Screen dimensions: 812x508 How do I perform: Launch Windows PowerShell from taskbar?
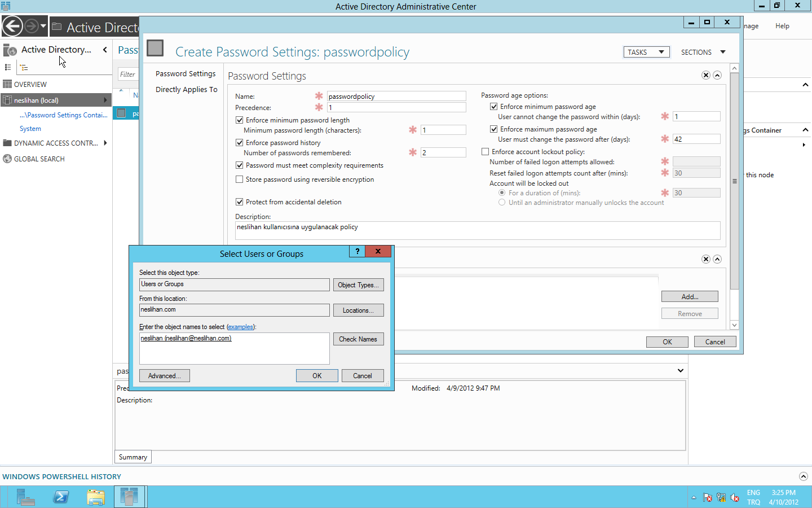pyautogui.click(x=61, y=497)
